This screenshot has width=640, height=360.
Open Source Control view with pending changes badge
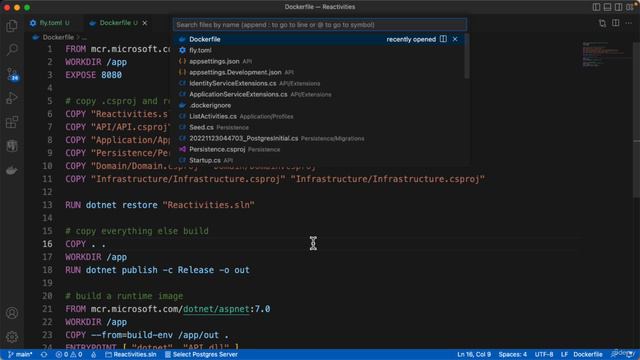click(12, 74)
